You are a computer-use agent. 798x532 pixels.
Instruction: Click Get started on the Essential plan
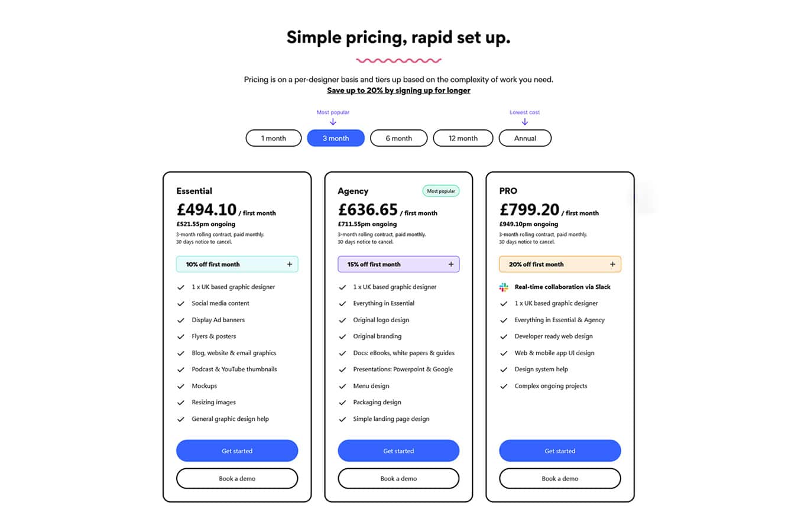(237, 451)
